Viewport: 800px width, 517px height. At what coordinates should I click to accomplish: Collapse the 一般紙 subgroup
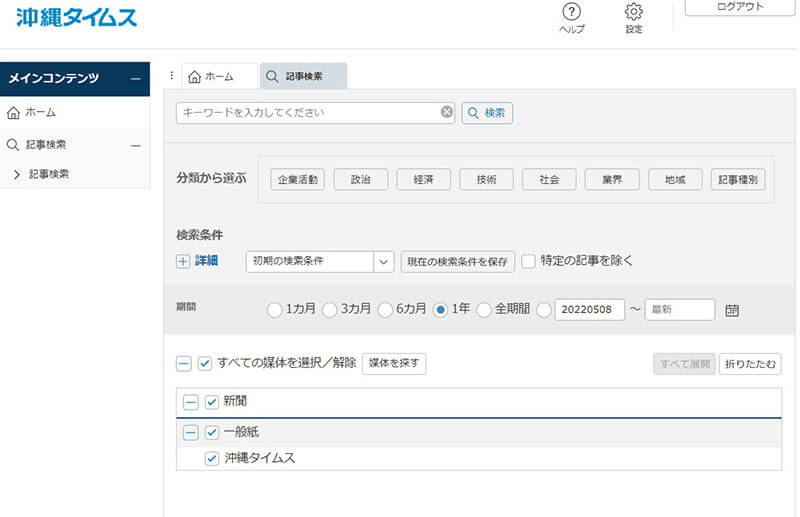[190, 433]
